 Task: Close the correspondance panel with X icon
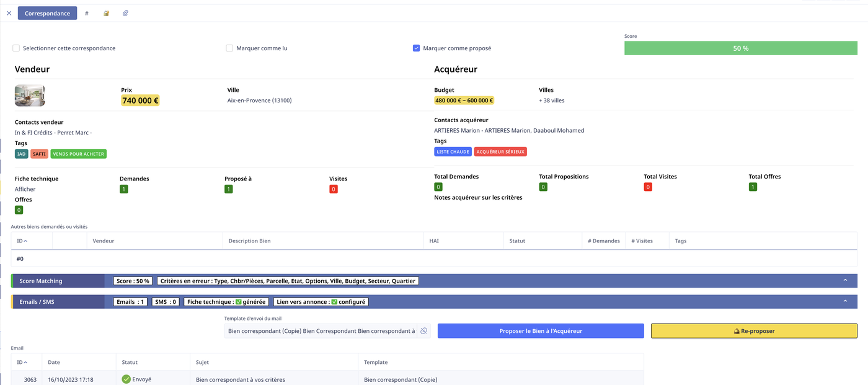(9, 13)
